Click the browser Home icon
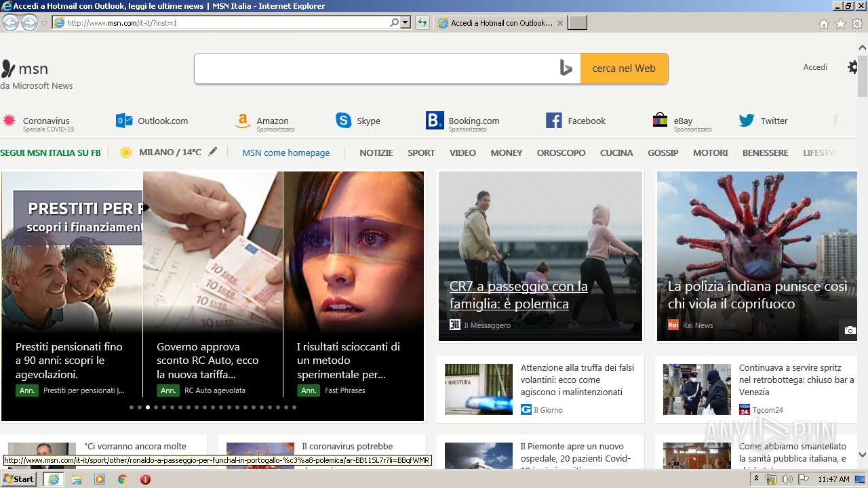Viewport: 868px width, 488px height. point(823,24)
